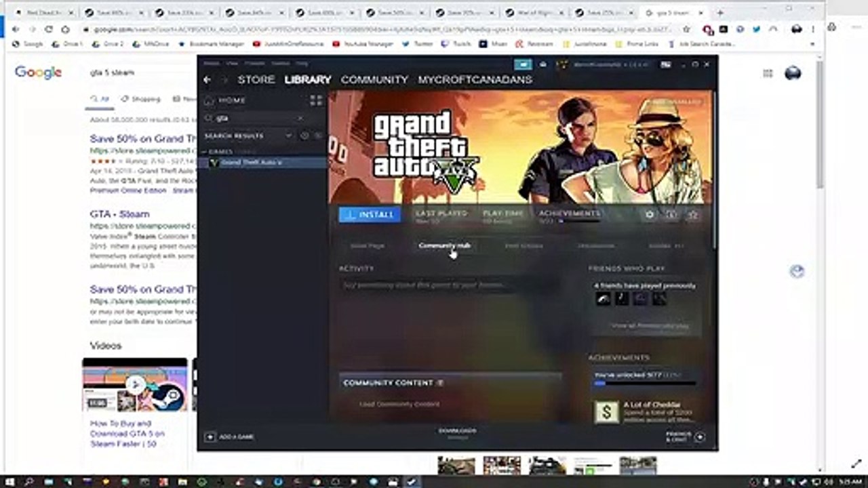The image size is (868, 488).
Task: Open a new Chrome tab with plus
Action: click(x=720, y=13)
